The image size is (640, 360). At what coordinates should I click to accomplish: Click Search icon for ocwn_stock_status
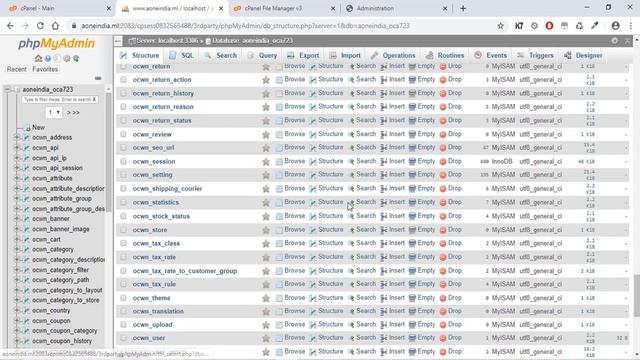coord(351,216)
